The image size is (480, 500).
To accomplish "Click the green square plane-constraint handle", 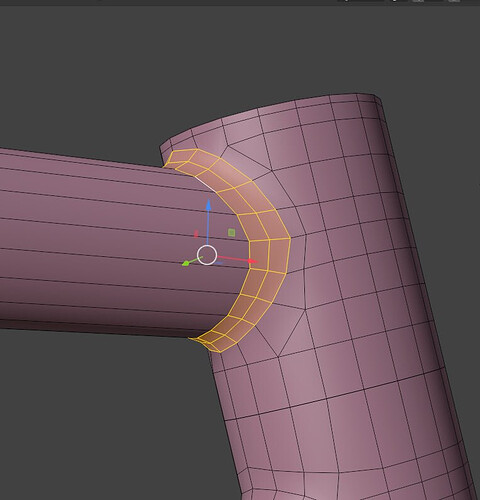I will point(232,233).
